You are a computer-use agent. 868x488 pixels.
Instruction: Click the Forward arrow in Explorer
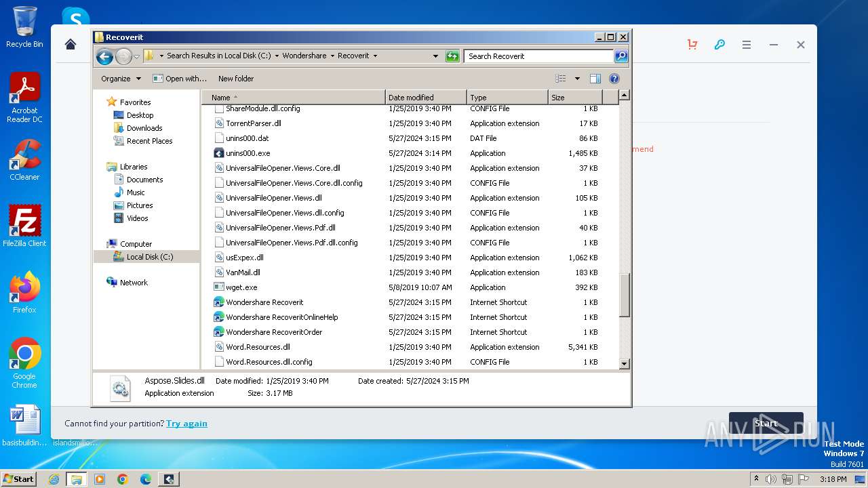coord(123,56)
